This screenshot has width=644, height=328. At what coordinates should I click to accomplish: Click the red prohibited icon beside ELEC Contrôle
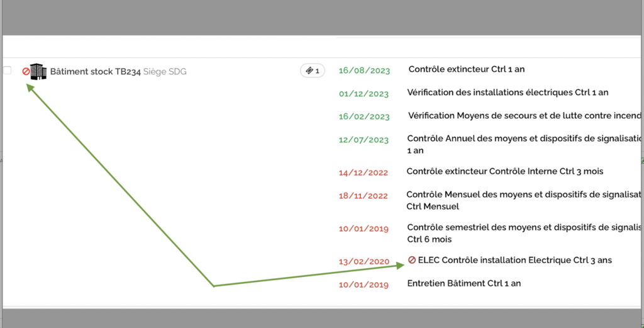tap(412, 259)
